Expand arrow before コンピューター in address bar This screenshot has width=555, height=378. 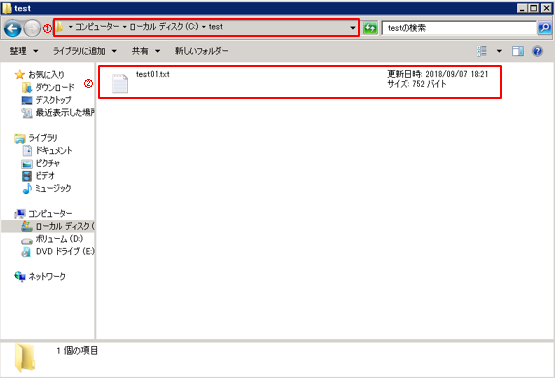(71, 27)
